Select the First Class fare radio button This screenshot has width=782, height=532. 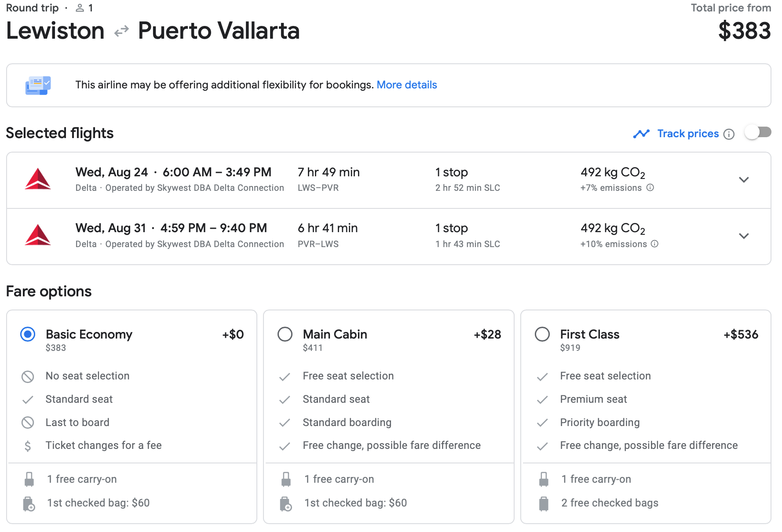542,335
